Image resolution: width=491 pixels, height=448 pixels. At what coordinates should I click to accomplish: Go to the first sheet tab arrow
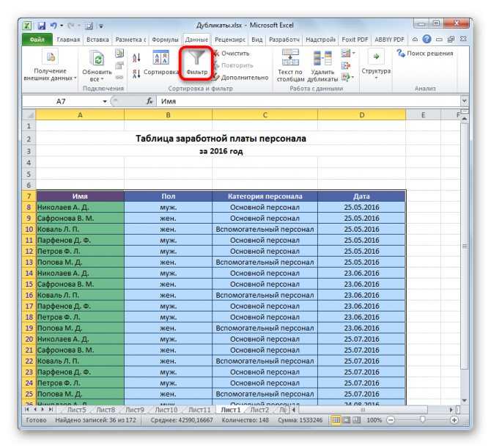click(x=27, y=409)
